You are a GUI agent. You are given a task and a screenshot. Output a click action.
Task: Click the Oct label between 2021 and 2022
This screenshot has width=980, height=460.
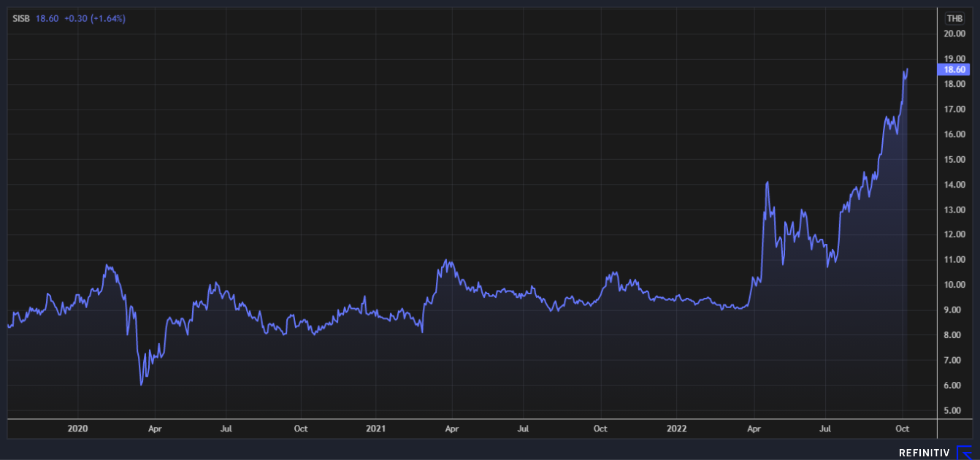pos(600,429)
